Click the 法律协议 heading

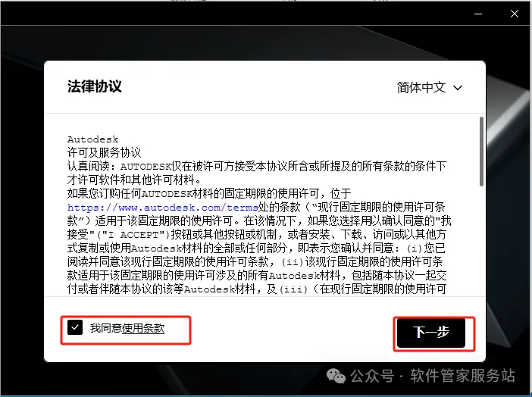pos(94,86)
